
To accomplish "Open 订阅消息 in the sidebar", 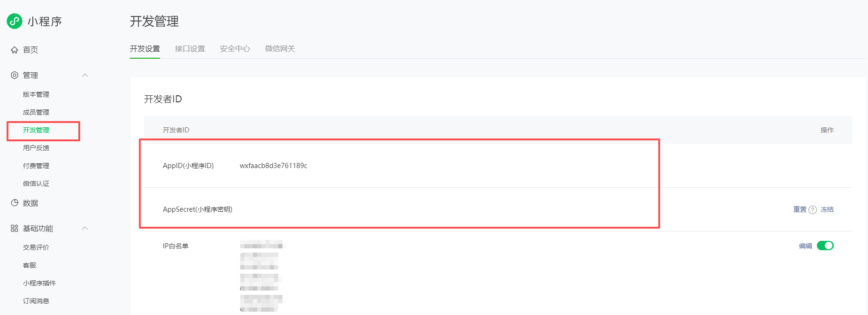I will 36,301.
